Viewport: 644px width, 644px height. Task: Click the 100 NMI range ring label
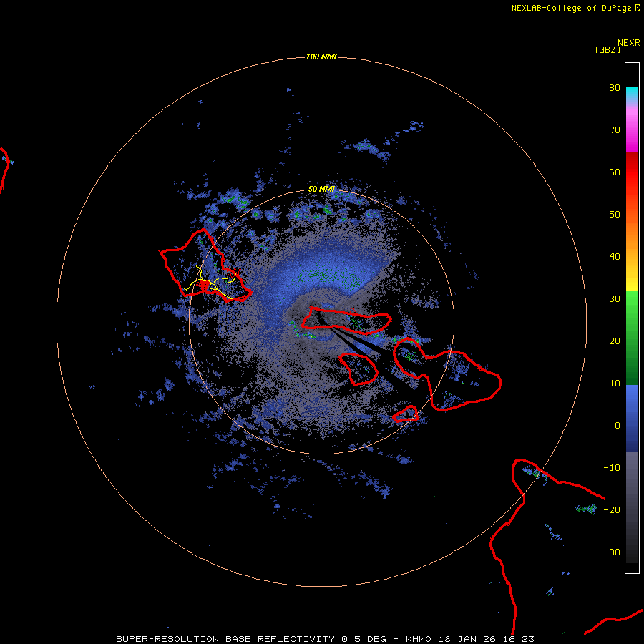tap(321, 57)
